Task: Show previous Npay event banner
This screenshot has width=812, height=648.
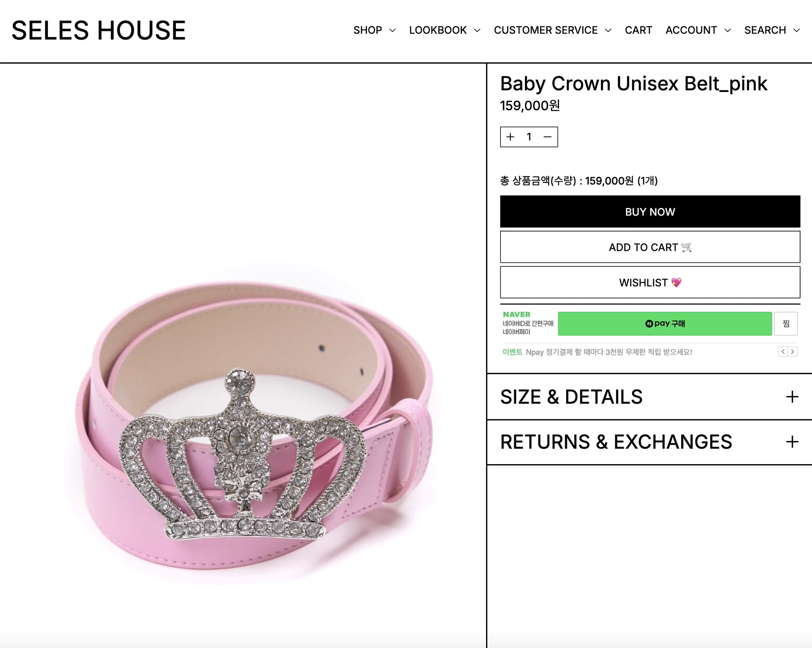Action: (783, 352)
